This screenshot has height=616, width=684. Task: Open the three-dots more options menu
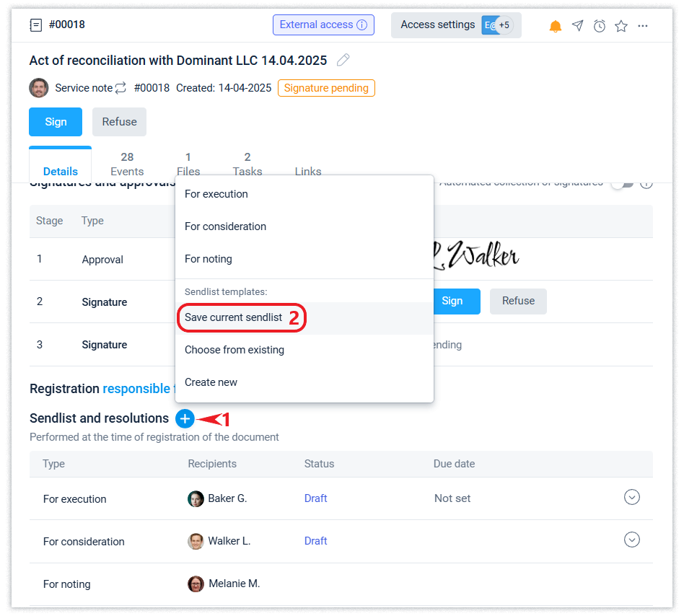tap(643, 26)
